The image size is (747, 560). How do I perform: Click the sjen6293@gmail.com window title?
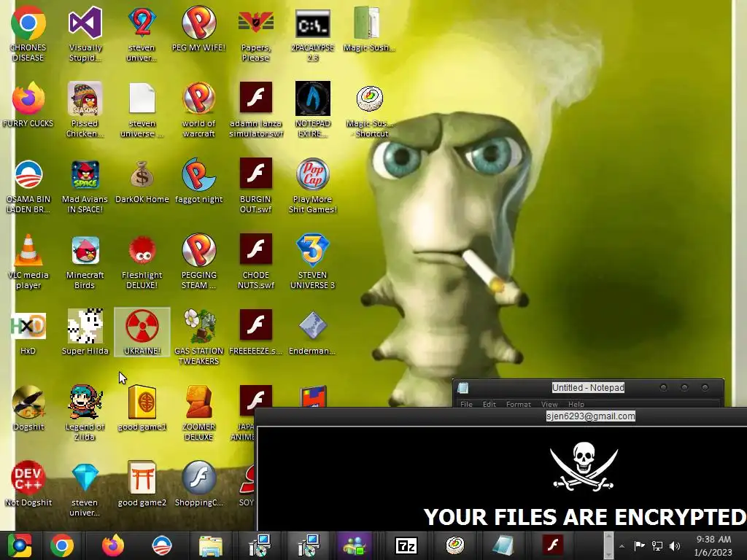click(590, 416)
